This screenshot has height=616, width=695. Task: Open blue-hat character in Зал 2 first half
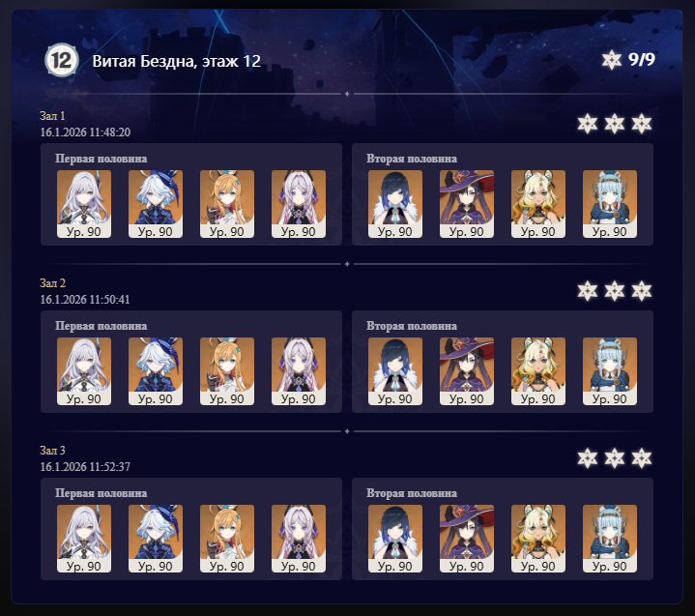click(156, 371)
